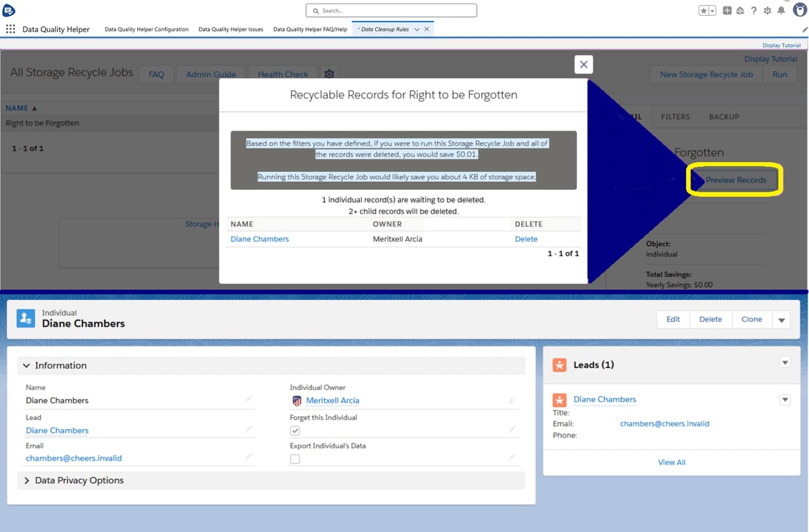Switch to the FILTERS tab
Screen dimensions: 809x532
point(675,116)
